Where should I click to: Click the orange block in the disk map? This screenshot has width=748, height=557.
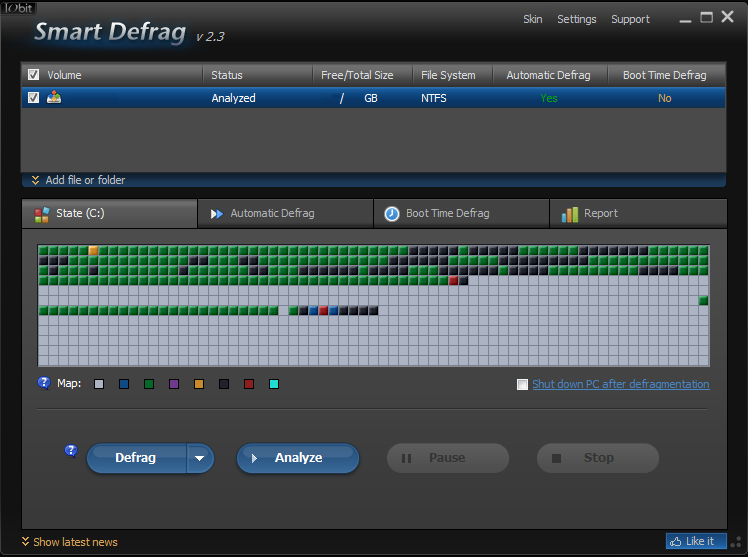click(94, 250)
